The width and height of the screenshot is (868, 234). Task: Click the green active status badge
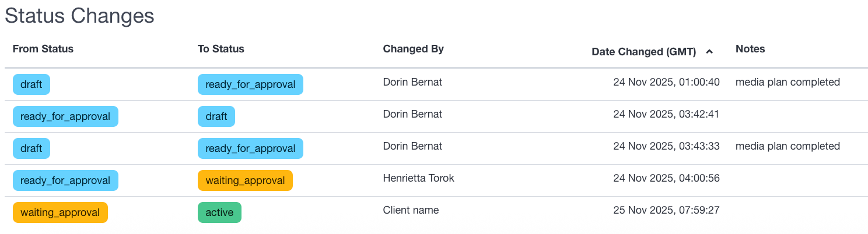[219, 212]
